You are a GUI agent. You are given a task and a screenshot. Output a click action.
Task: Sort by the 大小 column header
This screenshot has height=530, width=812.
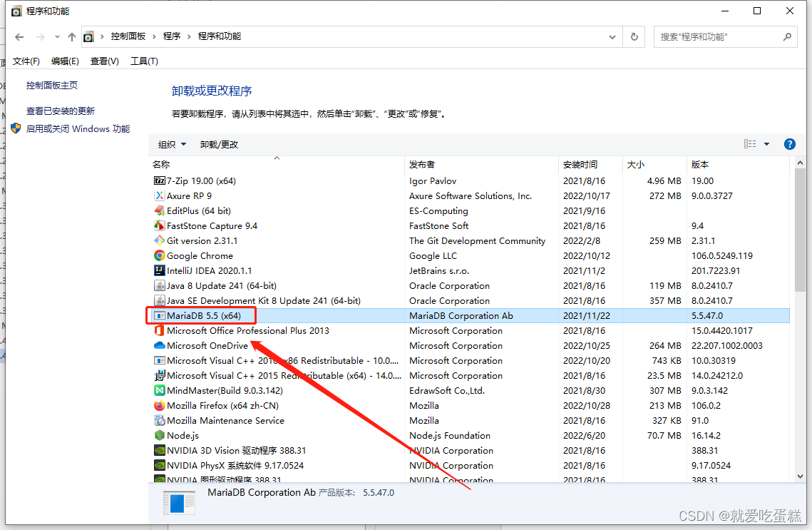pyautogui.click(x=654, y=165)
